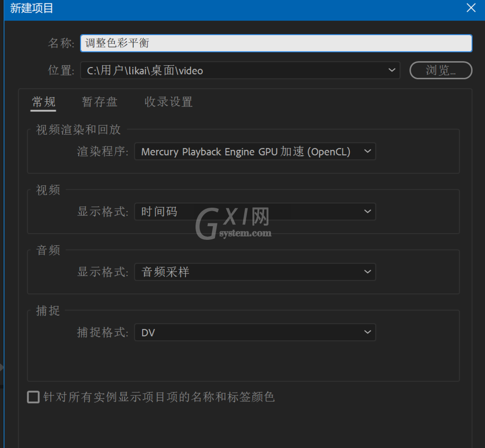485x448 pixels.
Task: Click the 浏览... browse button
Action: click(441, 70)
